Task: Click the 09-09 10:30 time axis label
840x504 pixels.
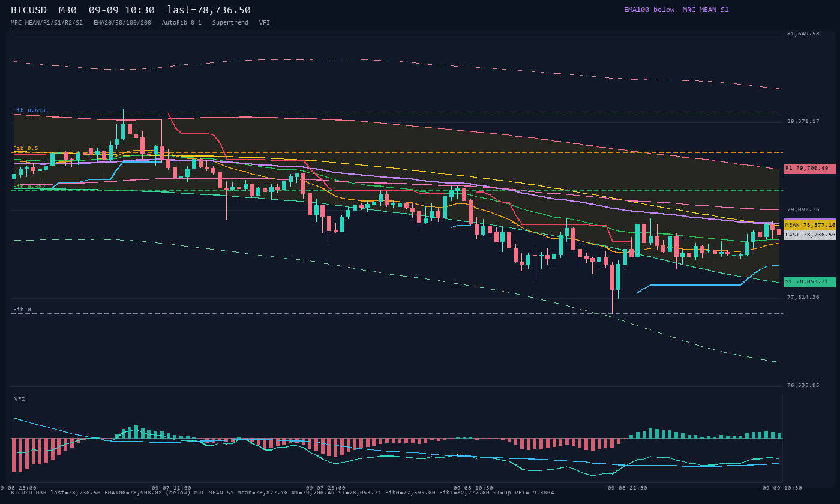Action: coord(782,488)
